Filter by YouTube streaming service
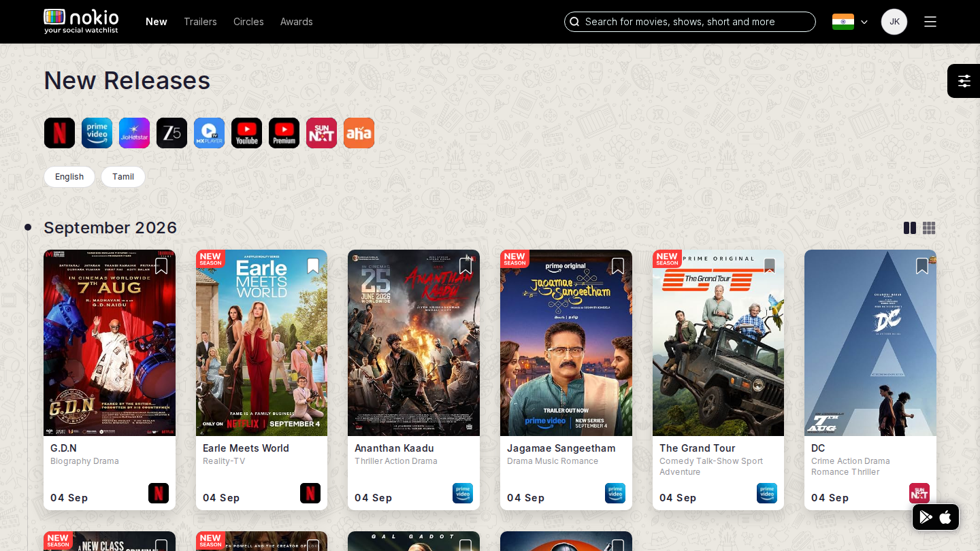980x551 pixels. point(246,133)
